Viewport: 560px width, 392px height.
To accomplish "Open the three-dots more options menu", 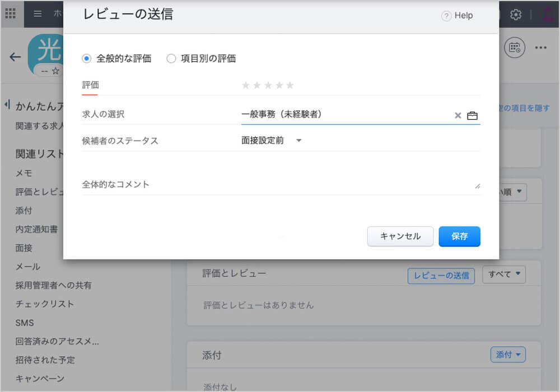I will pyautogui.click(x=540, y=48).
